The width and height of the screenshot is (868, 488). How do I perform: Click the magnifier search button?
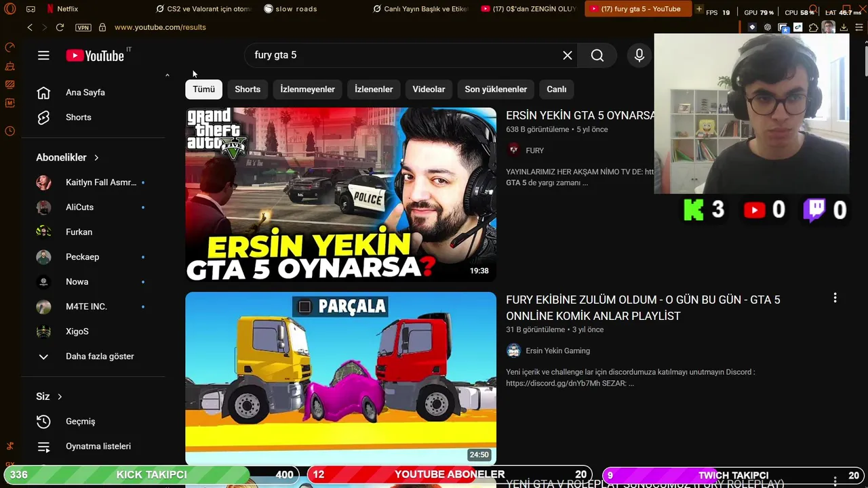597,56
